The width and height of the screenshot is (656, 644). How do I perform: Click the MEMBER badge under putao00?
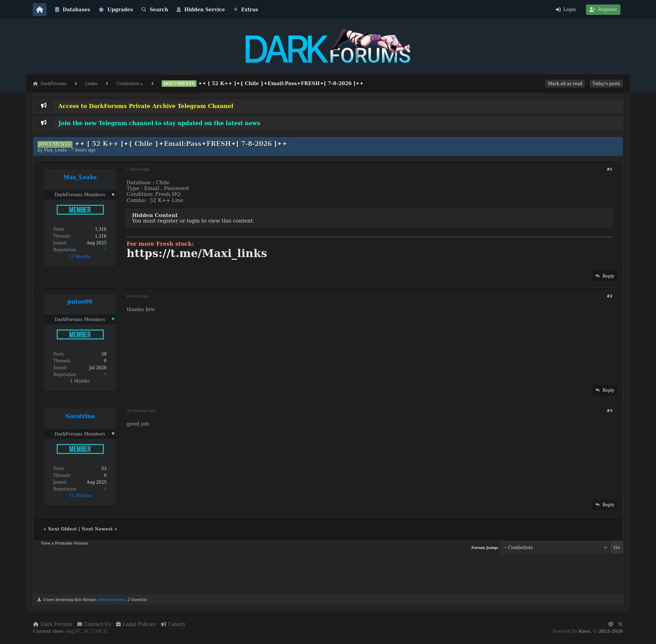pos(80,335)
